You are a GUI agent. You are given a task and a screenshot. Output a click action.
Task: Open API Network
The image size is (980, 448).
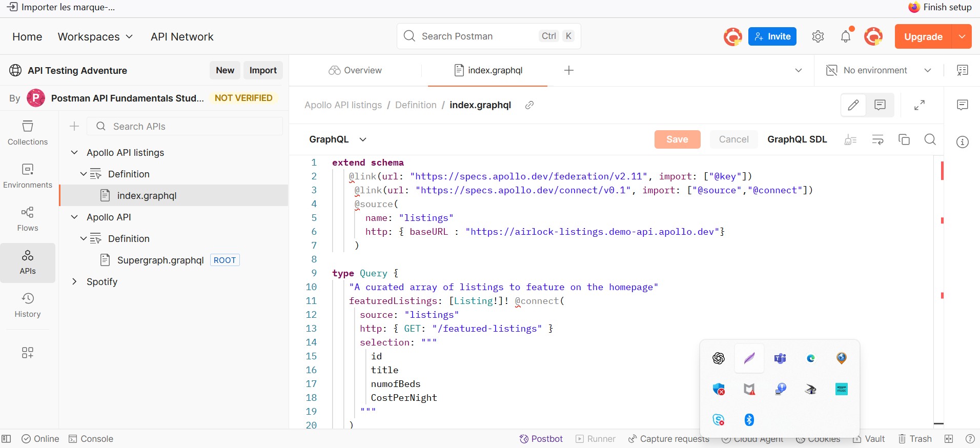[182, 37]
